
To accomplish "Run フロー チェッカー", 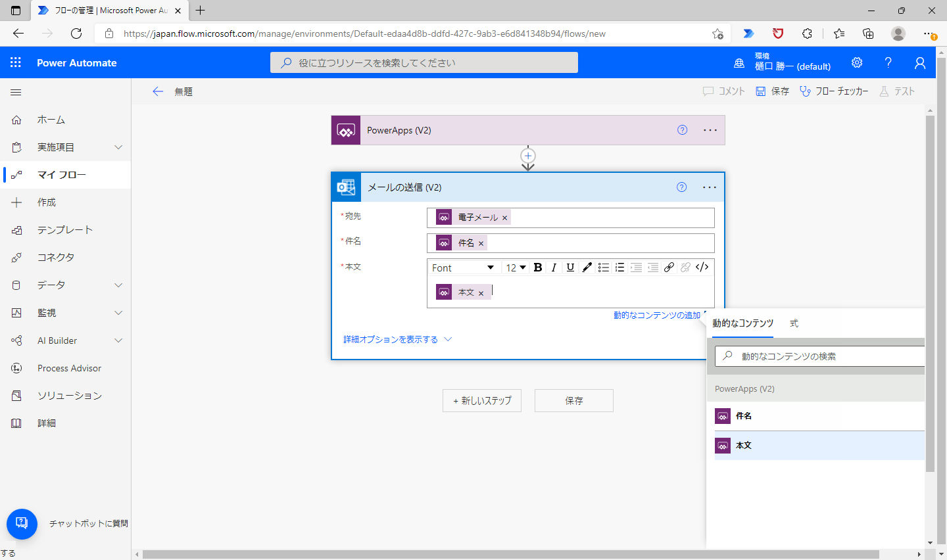I will (x=834, y=91).
